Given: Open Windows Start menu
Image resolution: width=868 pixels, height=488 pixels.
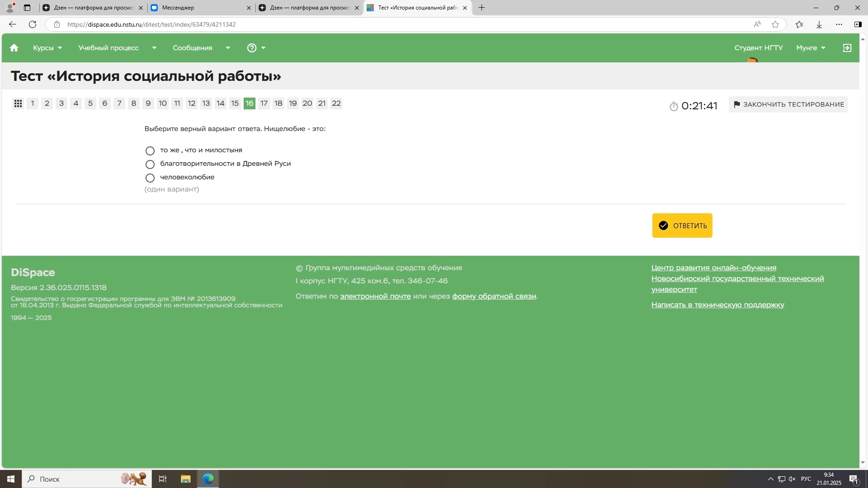Looking at the screenshot, I should [x=11, y=479].
